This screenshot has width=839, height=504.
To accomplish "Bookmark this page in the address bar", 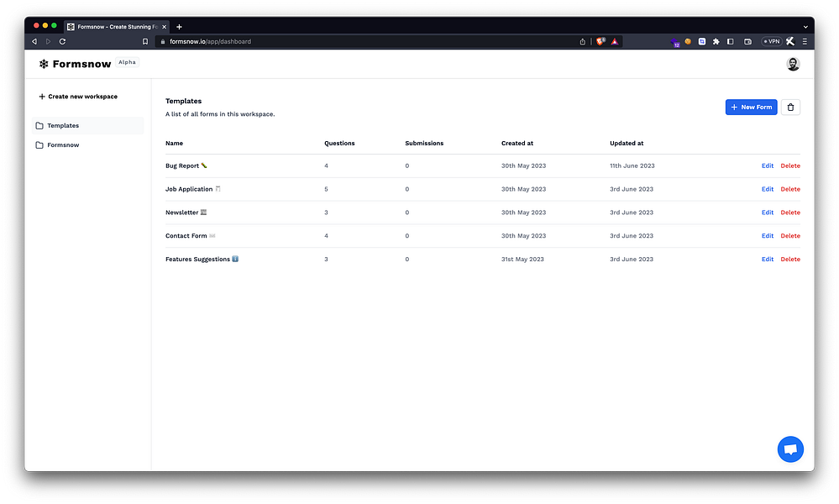I will (x=145, y=41).
